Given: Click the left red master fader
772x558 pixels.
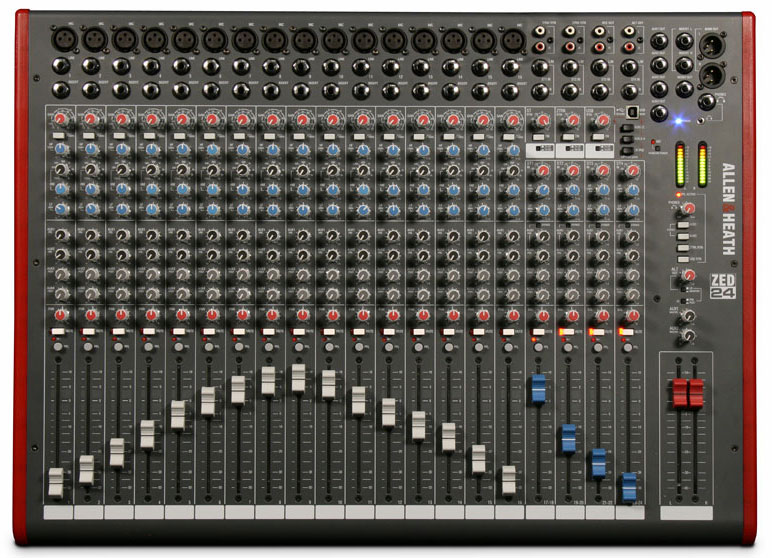Looking at the screenshot, I should tap(682, 393).
